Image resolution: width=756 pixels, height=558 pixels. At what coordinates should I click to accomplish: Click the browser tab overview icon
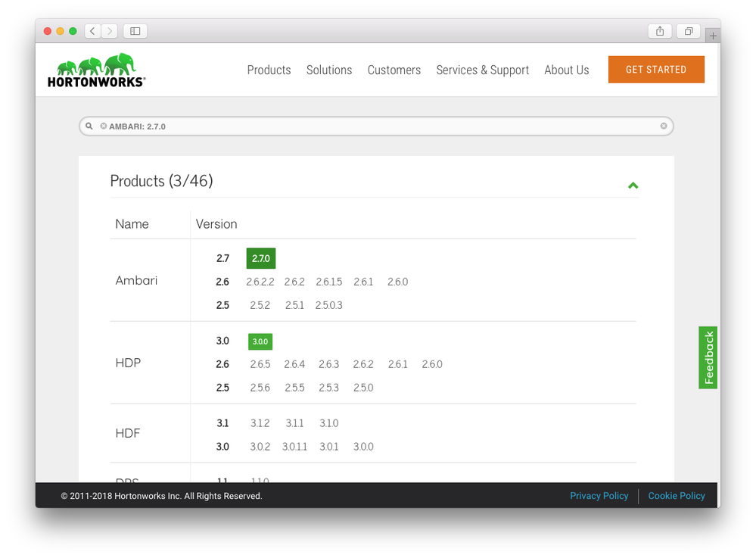pyautogui.click(x=688, y=30)
